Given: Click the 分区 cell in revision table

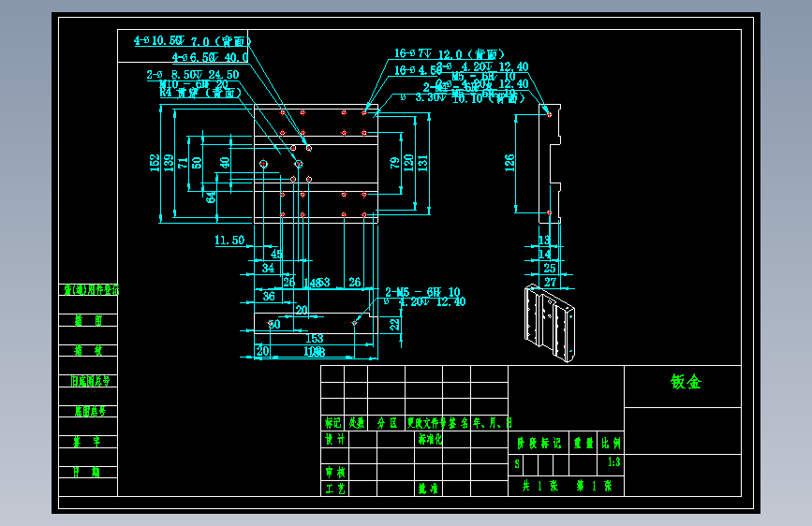Looking at the screenshot, I should pos(387,423).
